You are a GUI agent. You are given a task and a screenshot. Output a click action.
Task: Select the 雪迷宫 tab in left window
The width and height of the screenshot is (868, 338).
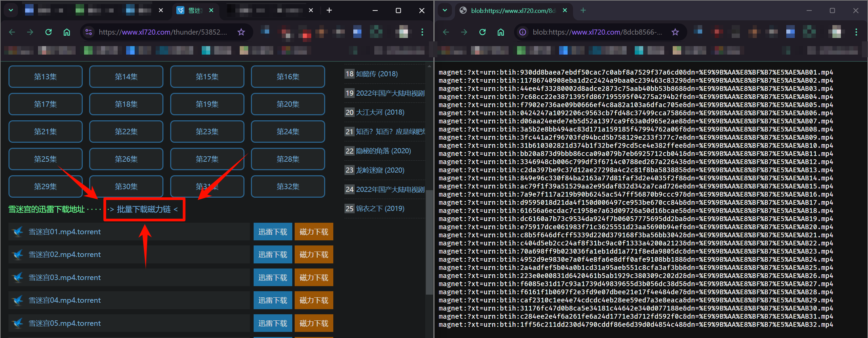pyautogui.click(x=194, y=11)
